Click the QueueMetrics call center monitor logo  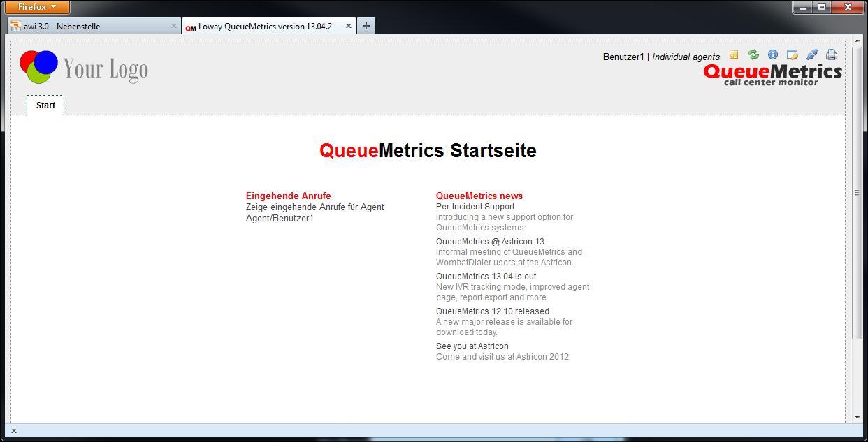click(772, 75)
